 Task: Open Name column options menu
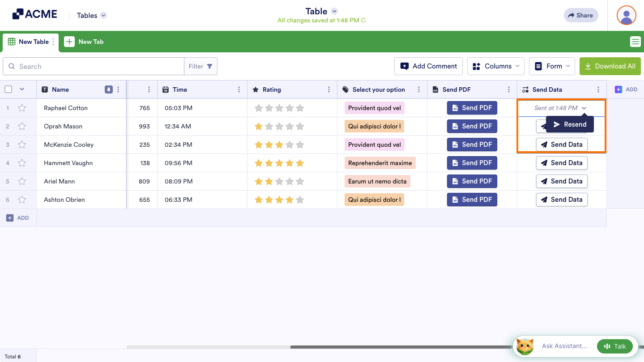coord(118,89)
